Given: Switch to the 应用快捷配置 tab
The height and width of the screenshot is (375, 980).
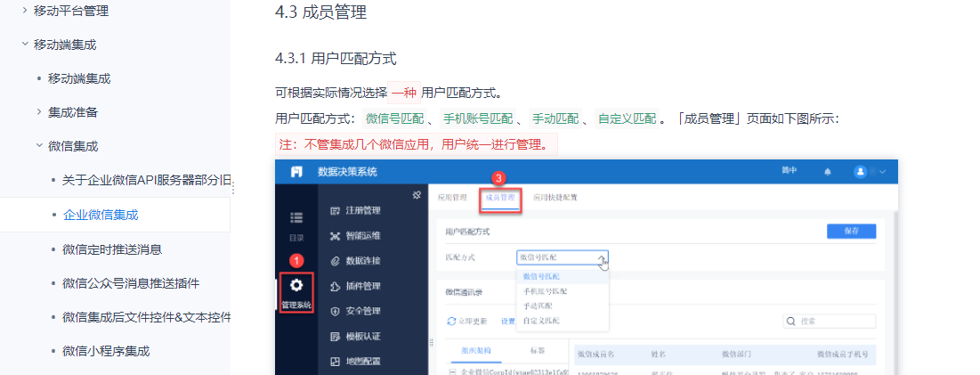Looking at the screenshot, I should [x=555, y=198].
